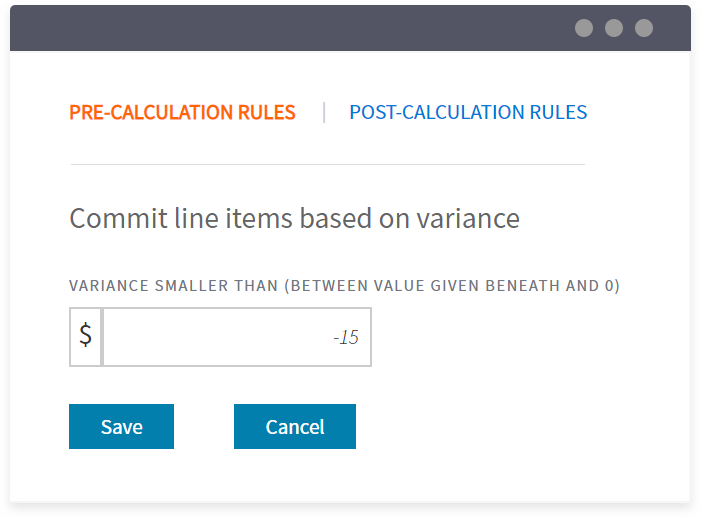Click the horizontal divider below the tabs

click(327, 164)
